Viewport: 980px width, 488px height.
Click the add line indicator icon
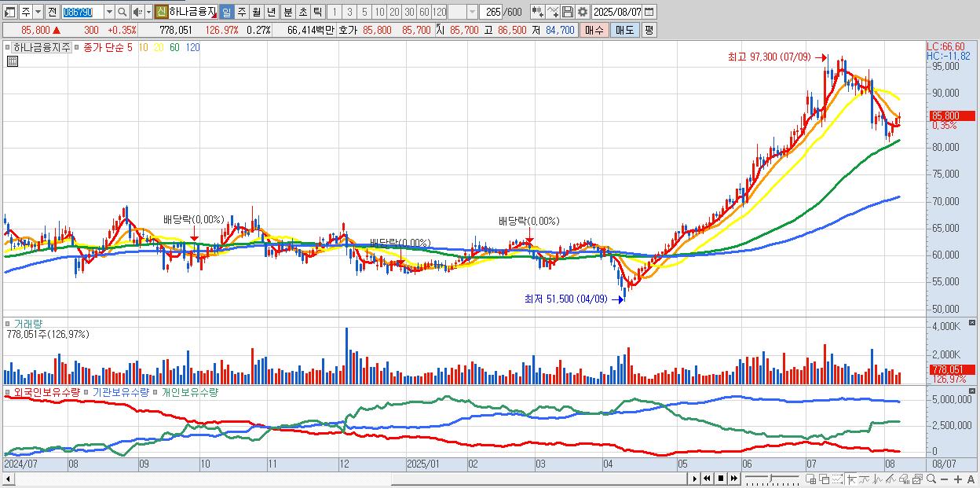coord(553,12)
